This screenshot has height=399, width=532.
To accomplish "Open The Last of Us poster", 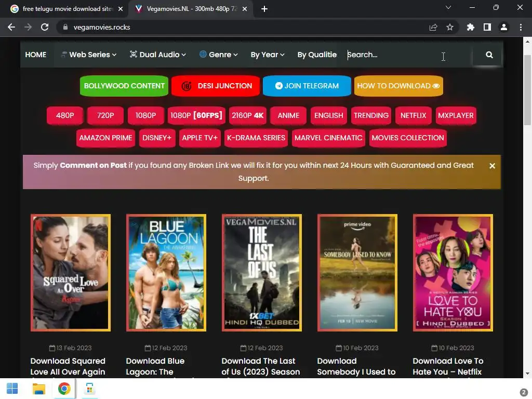I will point(262,272).
